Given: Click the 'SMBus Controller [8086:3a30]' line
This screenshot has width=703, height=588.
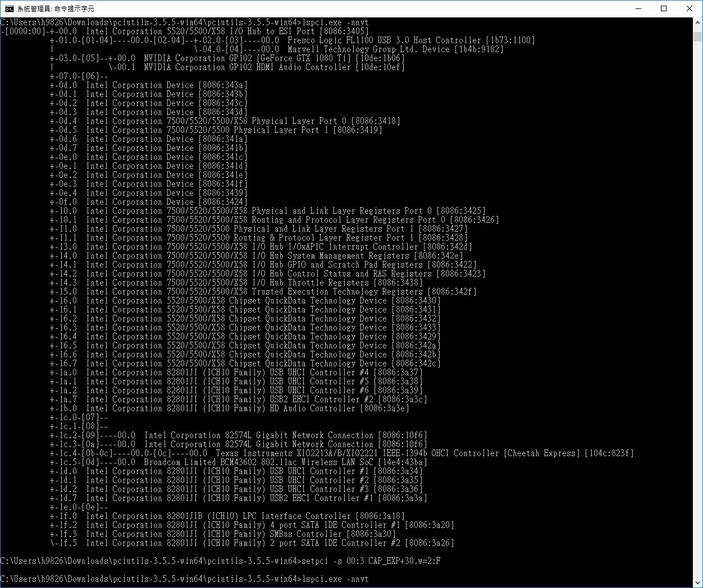Looking at the screenshot, I should click(x=222, y=534).
